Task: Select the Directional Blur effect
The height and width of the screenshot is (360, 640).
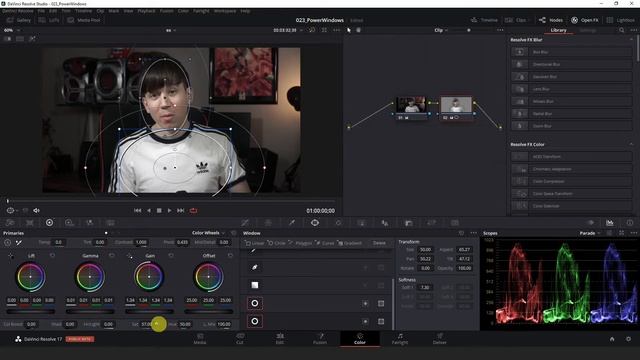Action: (571, 64)
